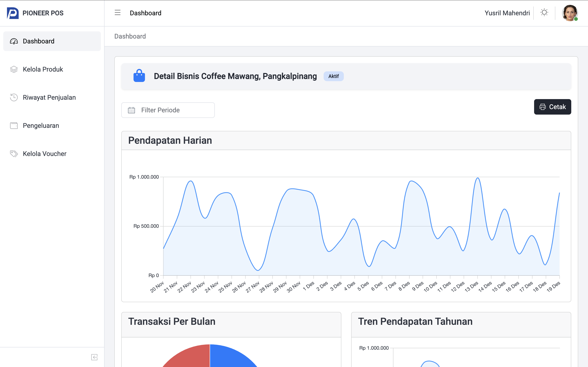The height and width of the screenshot is (367, 588).
Task: Select Dashboard in the left navigation menu
Action: click(x=39, y=41)
